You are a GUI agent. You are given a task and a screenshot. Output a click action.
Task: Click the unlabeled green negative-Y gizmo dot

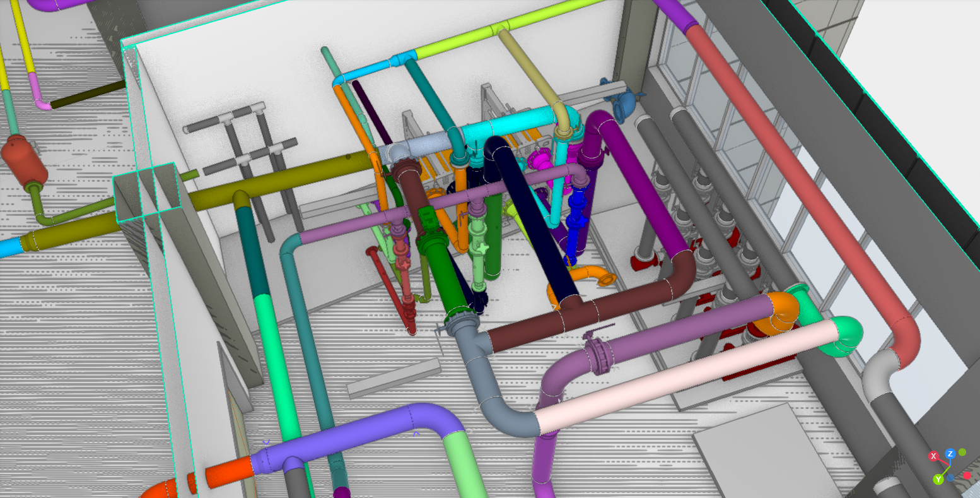point(962,452)
